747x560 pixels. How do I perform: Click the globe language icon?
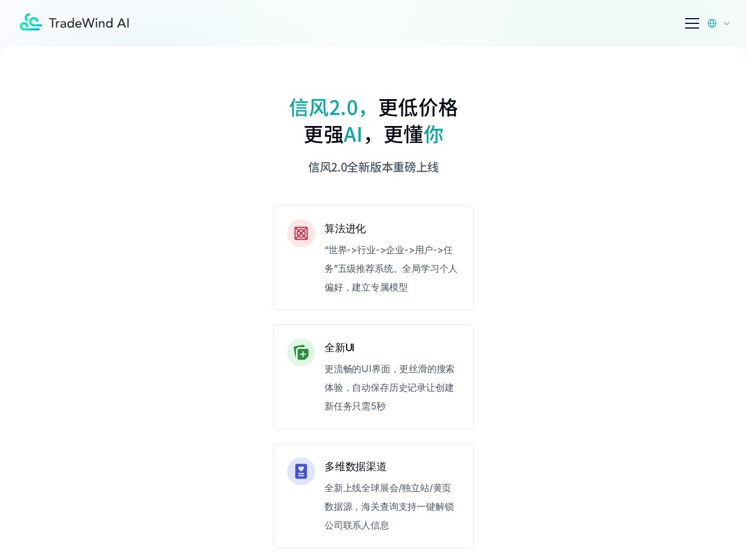click(x=712, y=23)
